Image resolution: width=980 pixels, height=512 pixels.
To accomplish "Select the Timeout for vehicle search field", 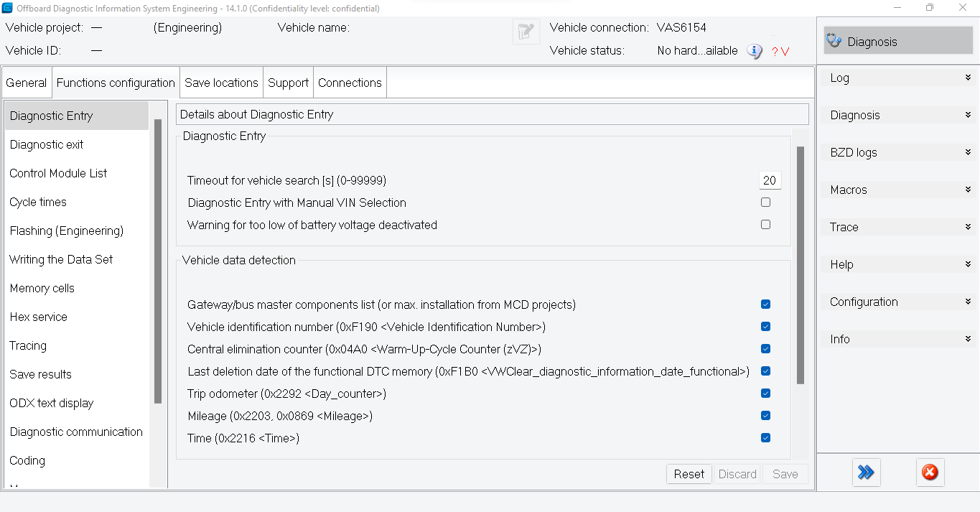I will point(770,180).
